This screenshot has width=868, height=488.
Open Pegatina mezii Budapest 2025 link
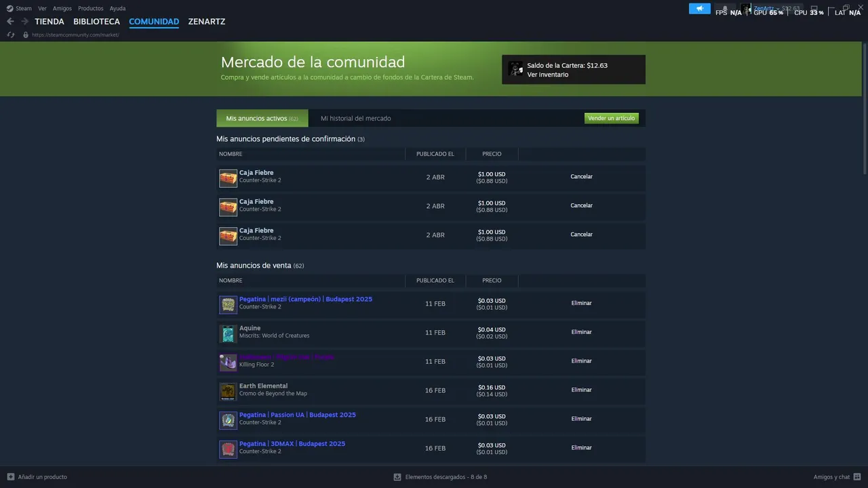click(306, 299)
